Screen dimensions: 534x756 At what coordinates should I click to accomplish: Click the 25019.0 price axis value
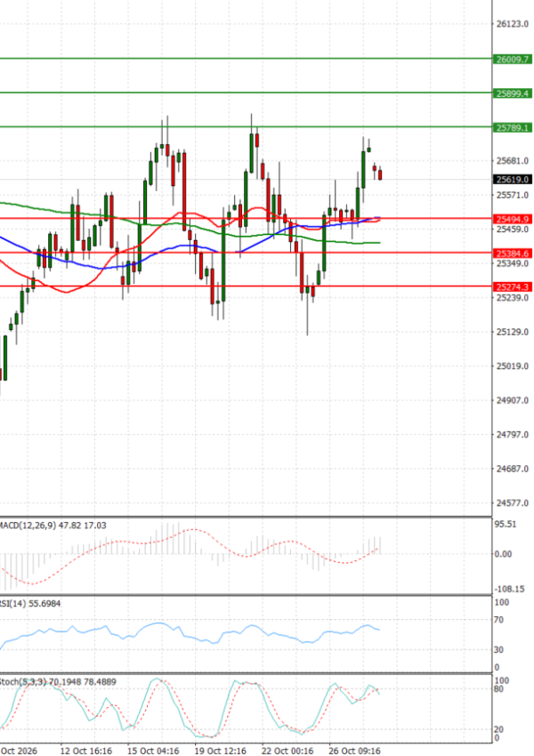click(x=513, y=366)
